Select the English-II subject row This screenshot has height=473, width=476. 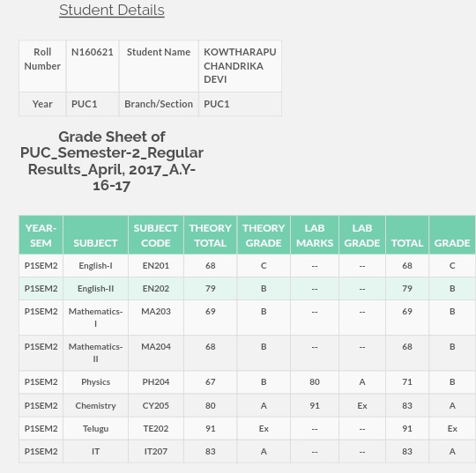click(247, 289)
